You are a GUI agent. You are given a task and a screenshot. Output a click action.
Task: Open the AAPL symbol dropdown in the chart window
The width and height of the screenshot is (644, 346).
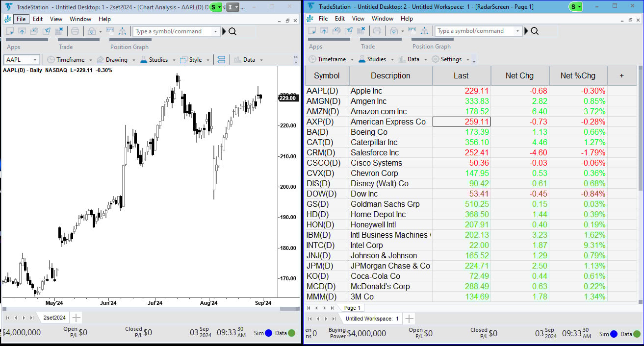pyautogui.click(x=35, y=60)
